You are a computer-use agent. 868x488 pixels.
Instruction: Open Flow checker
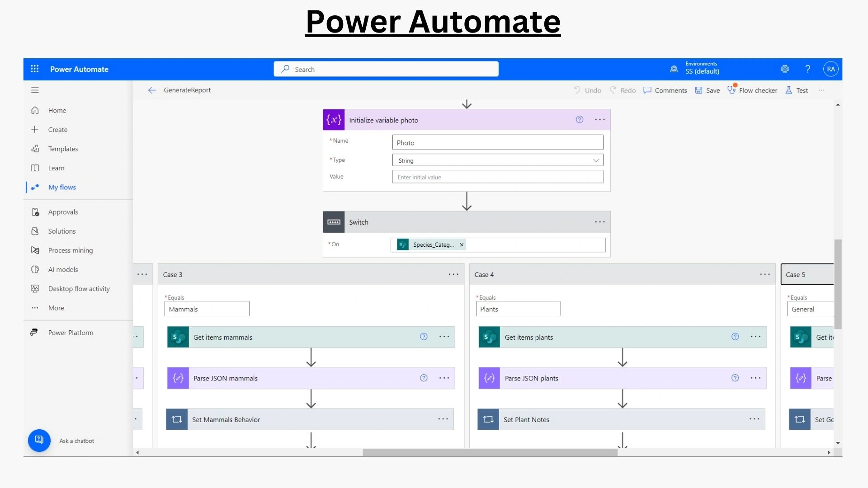pos(752,90)
